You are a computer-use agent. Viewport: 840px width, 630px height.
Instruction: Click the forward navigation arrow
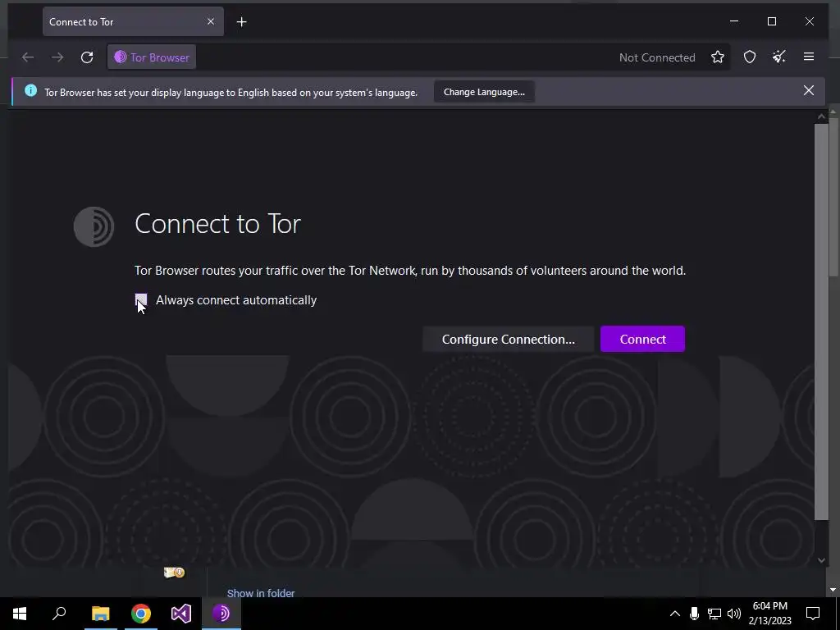click(57, 57)
